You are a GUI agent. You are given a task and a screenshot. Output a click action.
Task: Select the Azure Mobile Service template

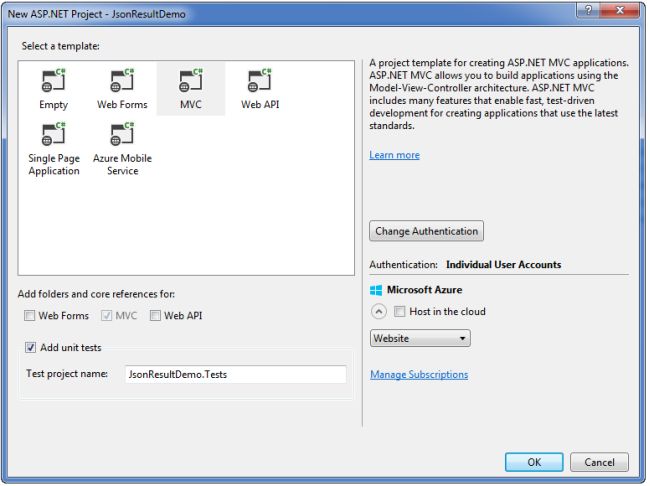point(122,149)
